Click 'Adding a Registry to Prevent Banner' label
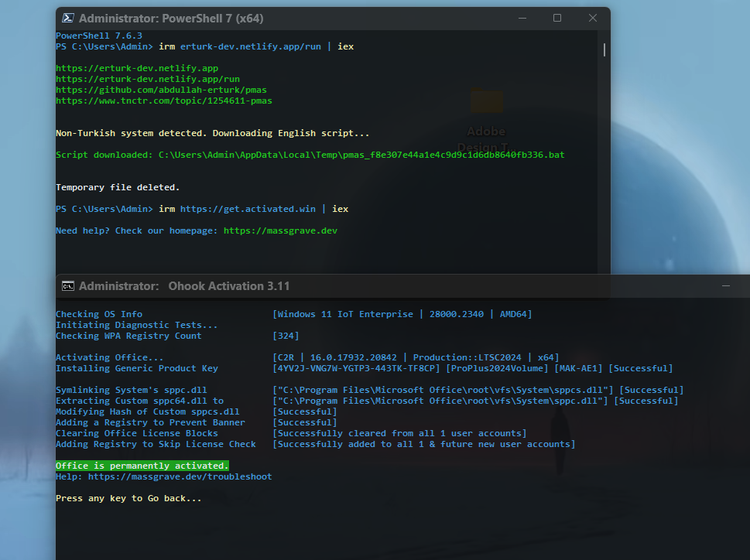This screenshot has width=750, height=560. point(151,422)
